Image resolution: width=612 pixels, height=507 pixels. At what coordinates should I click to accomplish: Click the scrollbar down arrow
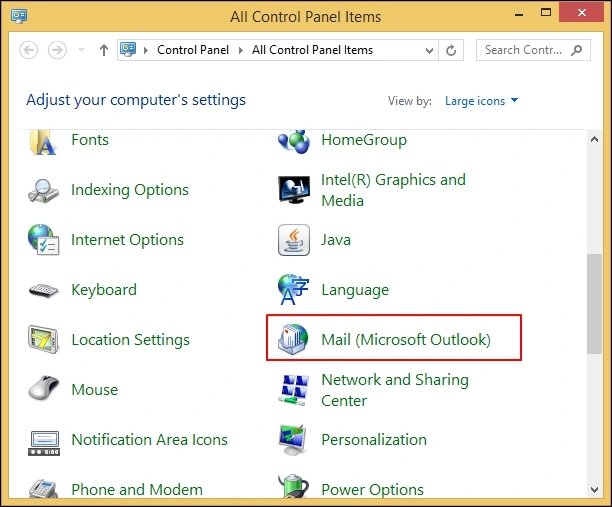coord(594,489)
